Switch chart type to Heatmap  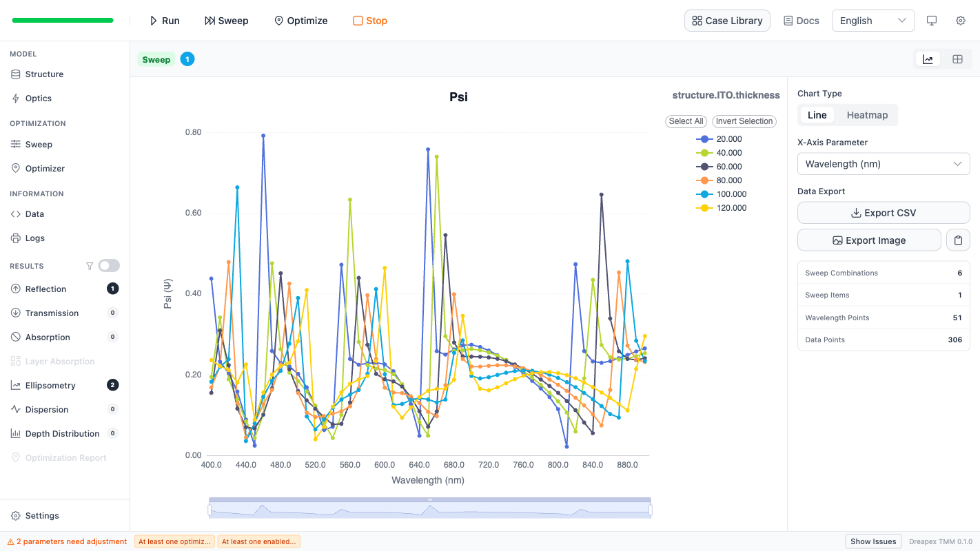tap(866, 115)
